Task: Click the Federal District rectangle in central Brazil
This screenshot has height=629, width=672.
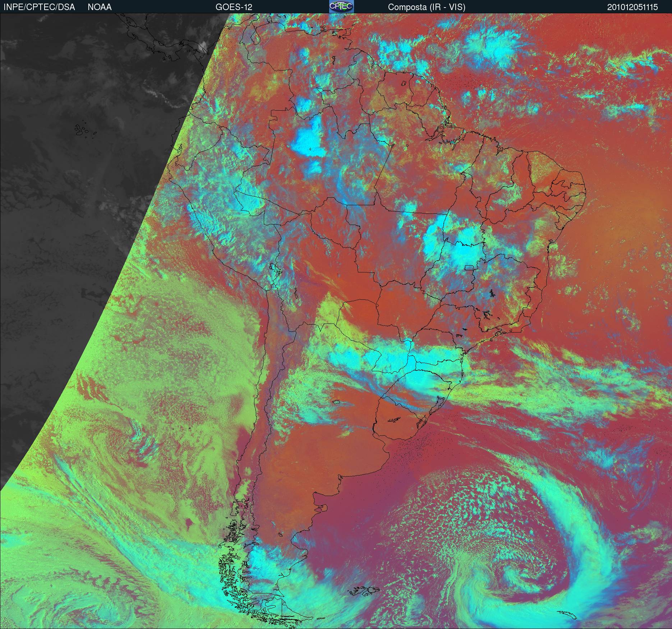Action: [x=469, y=267]
